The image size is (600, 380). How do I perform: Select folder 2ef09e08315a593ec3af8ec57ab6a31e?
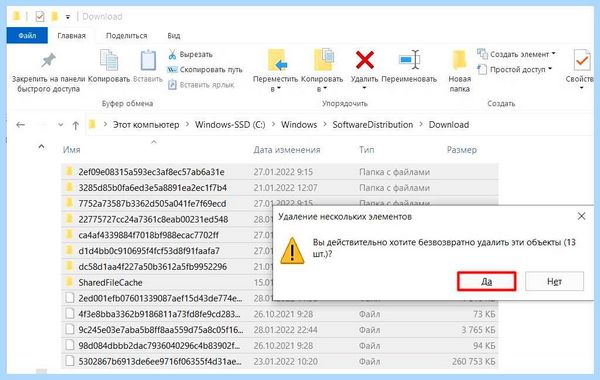click(x=151, y=172)
